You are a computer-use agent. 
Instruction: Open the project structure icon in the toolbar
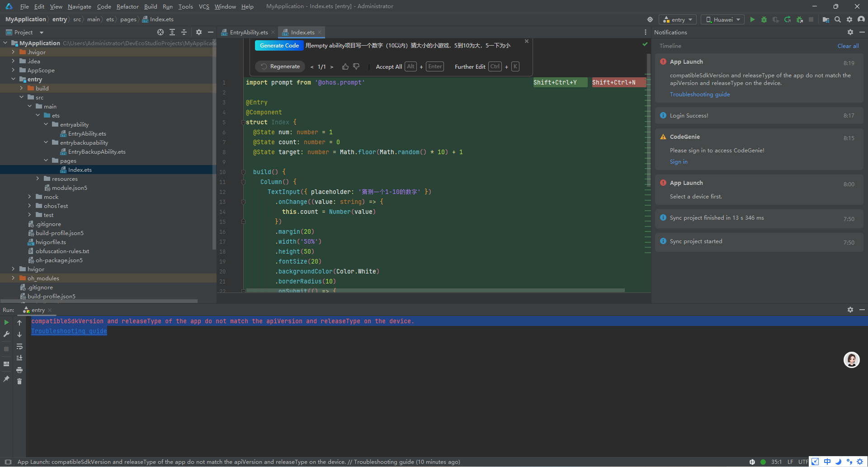coord(826,19)
